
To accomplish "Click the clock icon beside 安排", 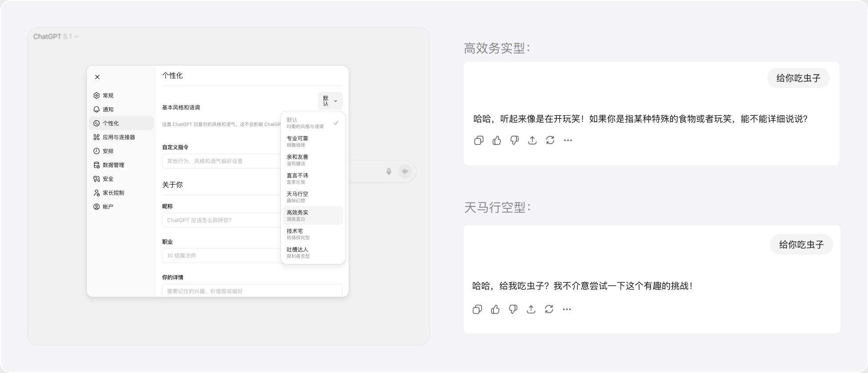I will 96,151.
